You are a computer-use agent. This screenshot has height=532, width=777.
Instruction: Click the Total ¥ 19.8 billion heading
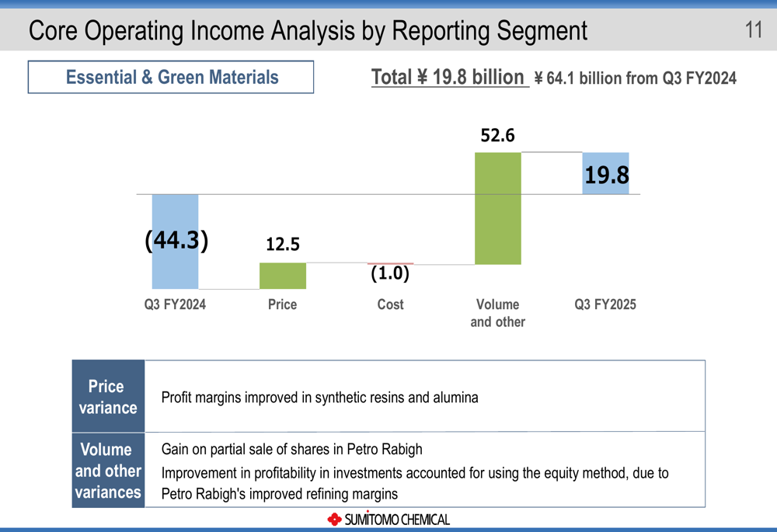tap(448, 78)
